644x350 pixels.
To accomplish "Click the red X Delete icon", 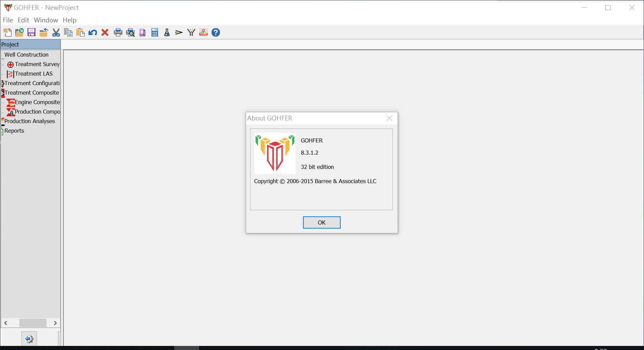I will (105, 33).
